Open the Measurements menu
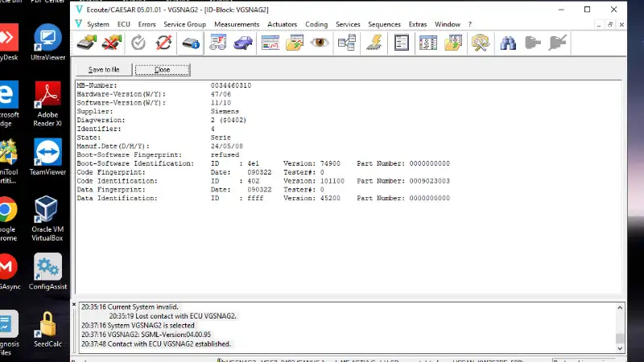 237,25
